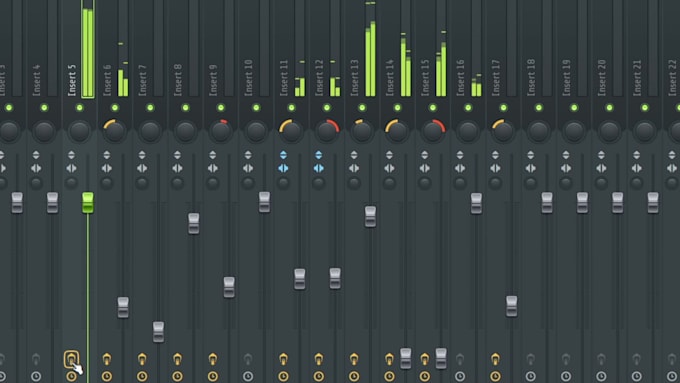Click stereo separation knob on Insert 13

pos(354,183)
